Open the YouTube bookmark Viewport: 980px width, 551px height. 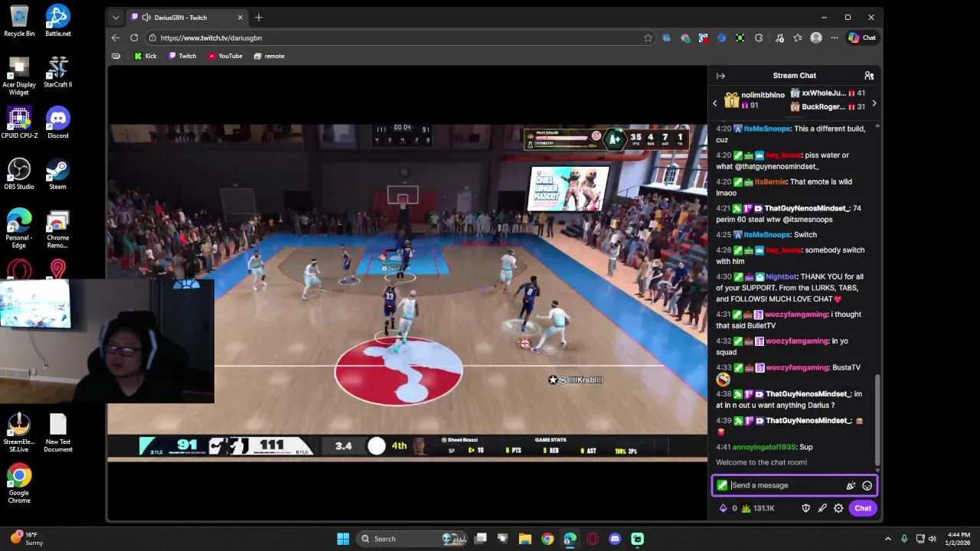tap(225, 56)
